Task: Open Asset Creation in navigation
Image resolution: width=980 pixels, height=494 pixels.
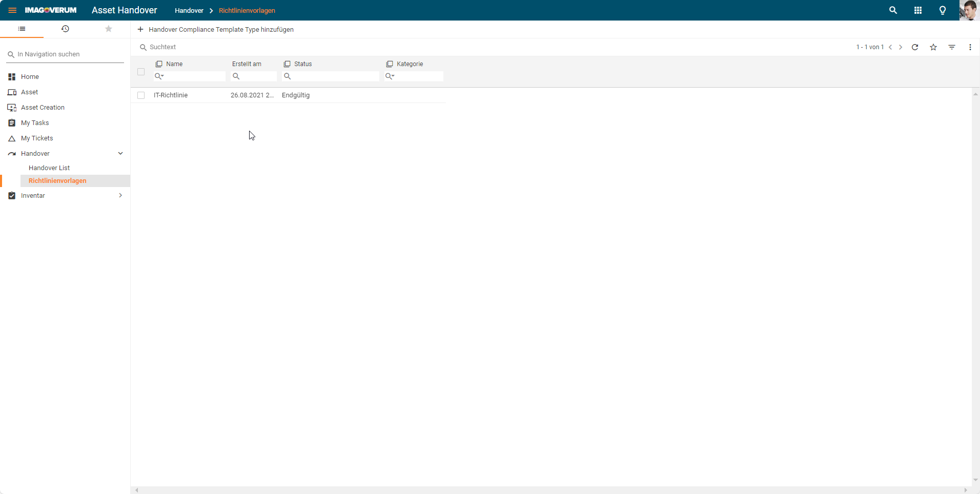Action: (x=43, y=108)
